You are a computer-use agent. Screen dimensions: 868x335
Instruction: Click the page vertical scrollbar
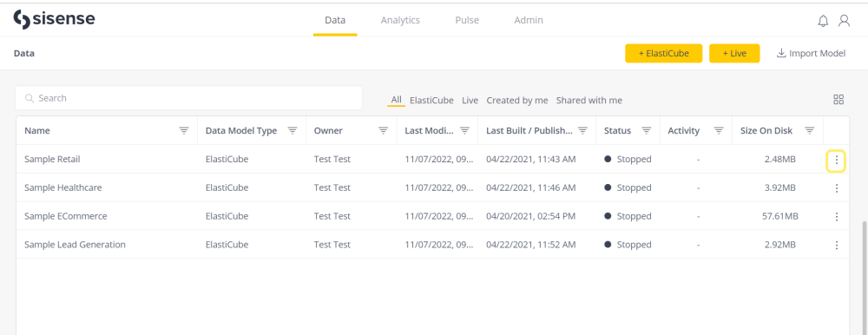point(865,277)
